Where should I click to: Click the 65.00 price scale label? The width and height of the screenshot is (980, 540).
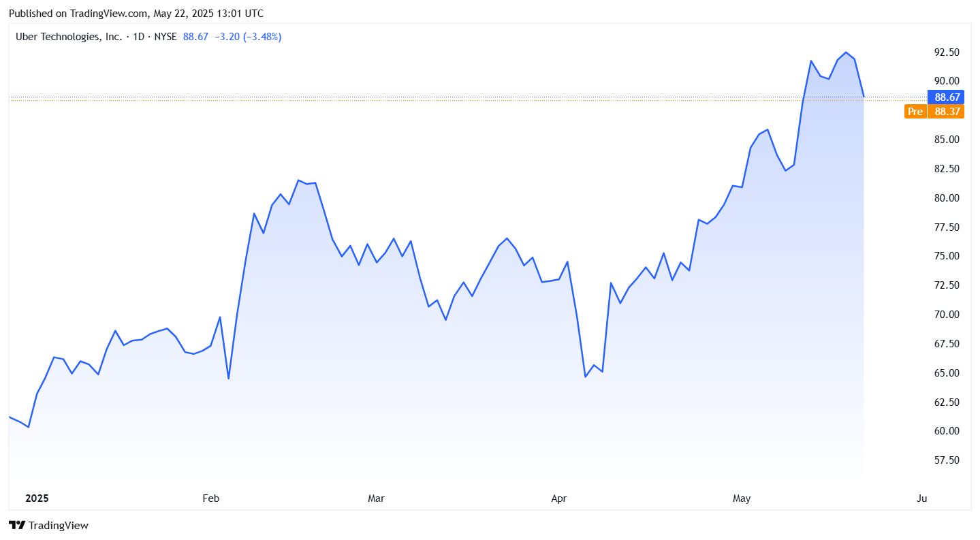click(947, 373)
